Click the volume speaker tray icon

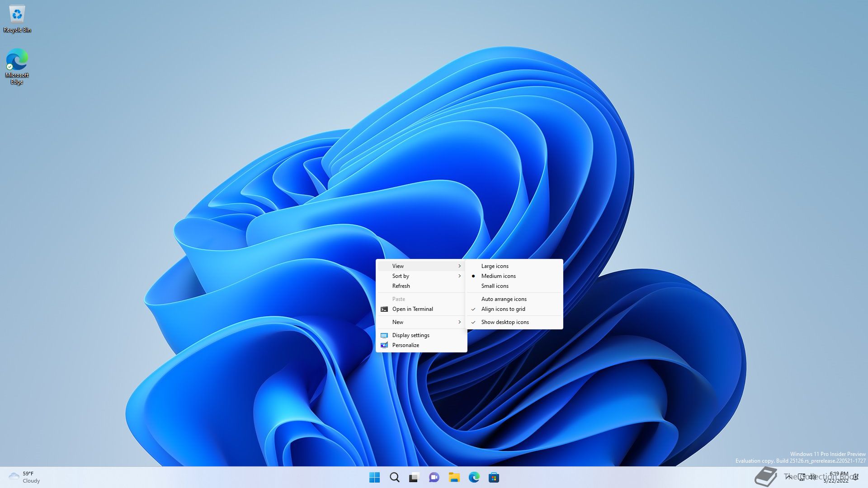pos(812,477)
